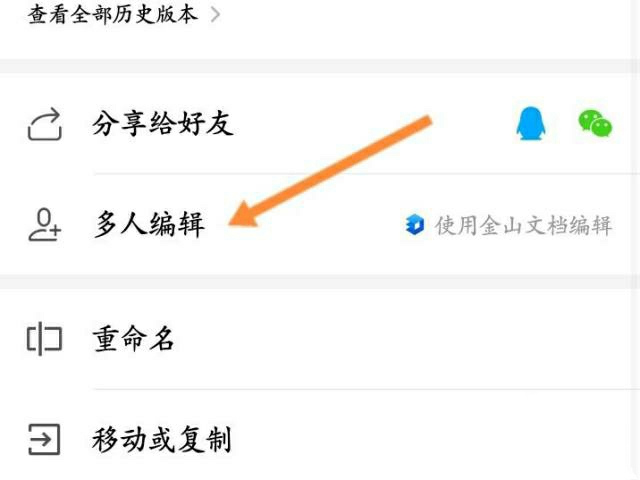Image resolution: width=640 pixels, height=480 pixels.
Task: Tap the person-plus icon for 多人编辑
Action: 44,225
